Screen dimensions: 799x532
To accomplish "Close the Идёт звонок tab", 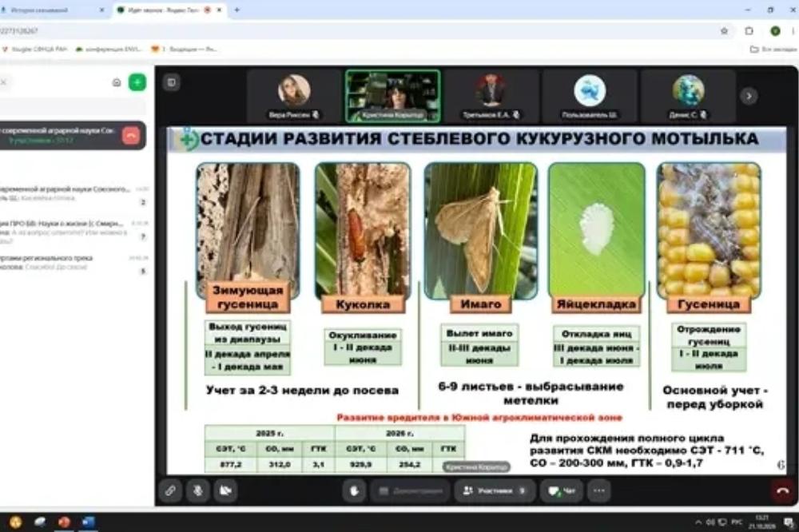I will [220, 10].
